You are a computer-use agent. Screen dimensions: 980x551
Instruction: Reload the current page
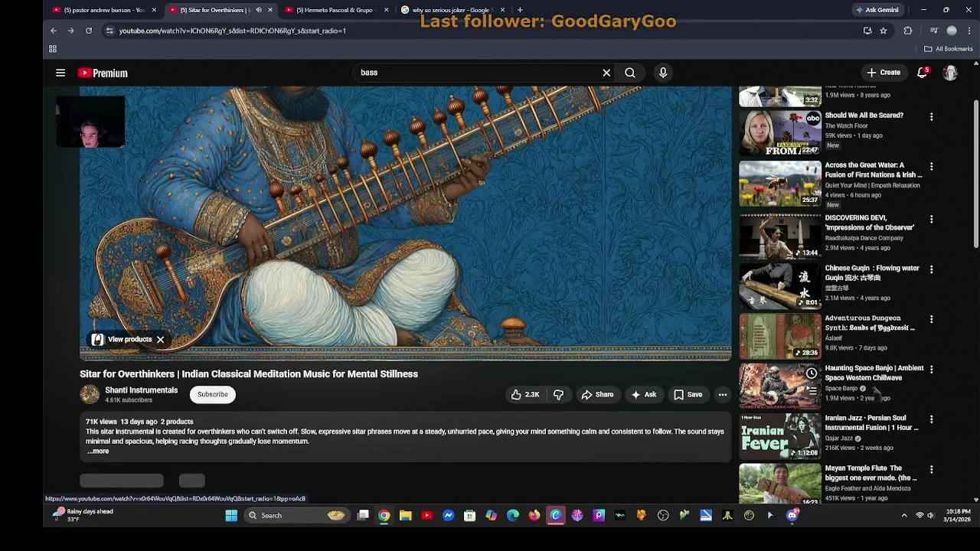coord(89,31)
